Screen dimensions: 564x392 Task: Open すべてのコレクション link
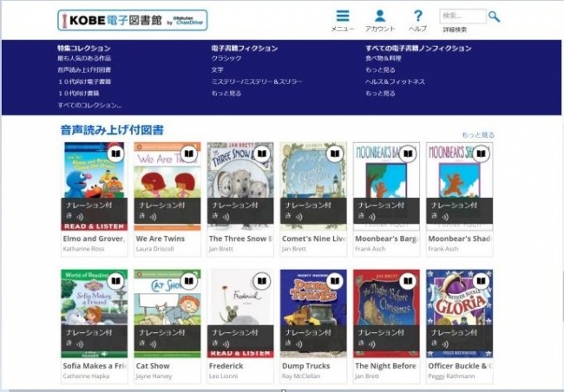point(89,105)
